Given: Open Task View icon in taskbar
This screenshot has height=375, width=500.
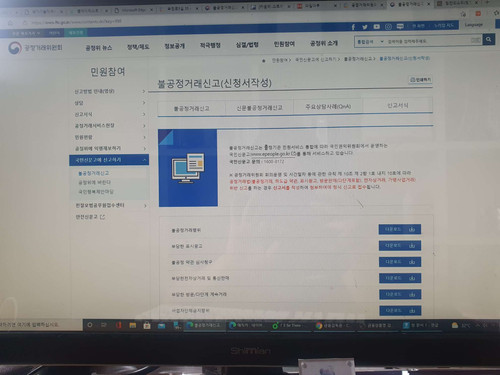Looking at the screenshot, I should click(x=104, y=325).
